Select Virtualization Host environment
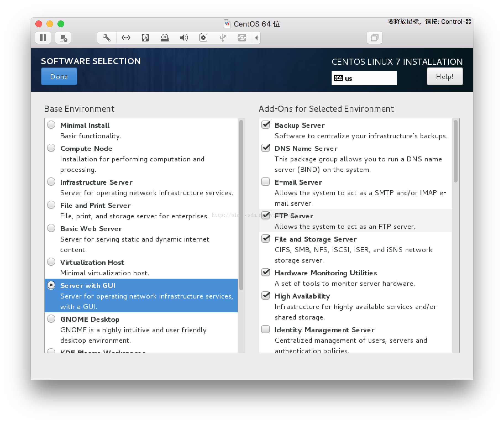This screenshot has height=424, width=504. (x=51, y=262)
